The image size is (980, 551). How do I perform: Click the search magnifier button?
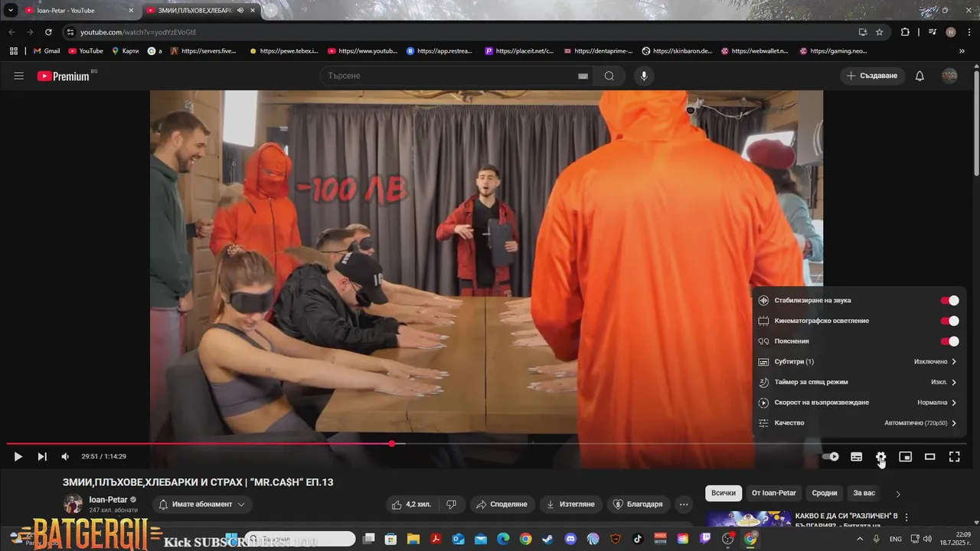(x=609, y=76)
